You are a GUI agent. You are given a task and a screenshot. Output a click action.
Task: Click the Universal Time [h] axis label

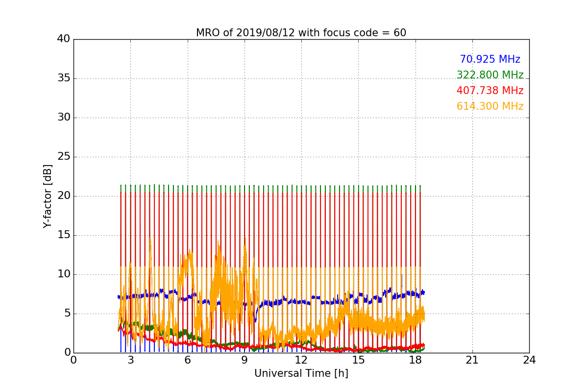point(301,373)
